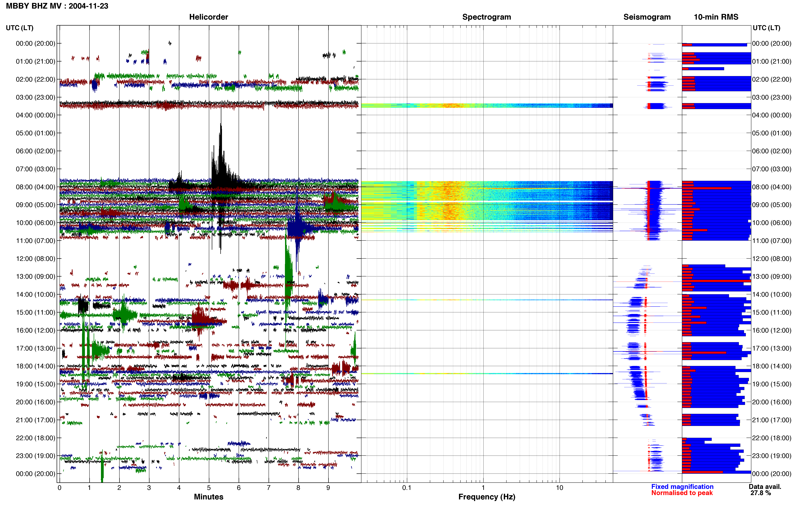Click left time label '01:00 (21:00)'

(x=36, y=61)
